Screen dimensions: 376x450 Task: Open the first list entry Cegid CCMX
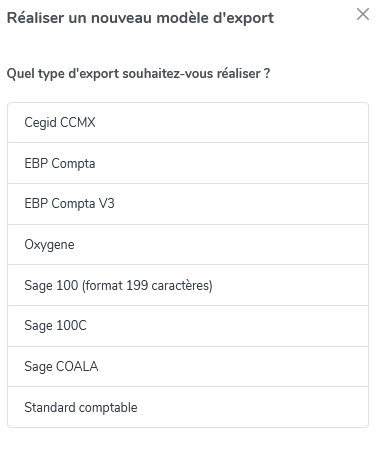[x=188, y=123]
